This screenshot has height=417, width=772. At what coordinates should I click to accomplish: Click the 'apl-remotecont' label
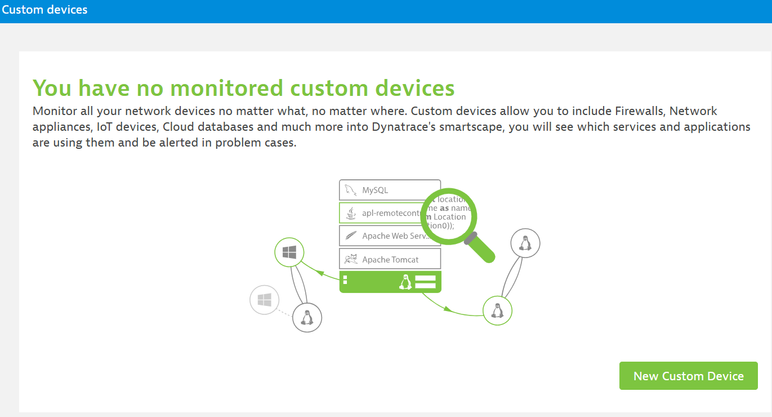(x=391, y=213)
